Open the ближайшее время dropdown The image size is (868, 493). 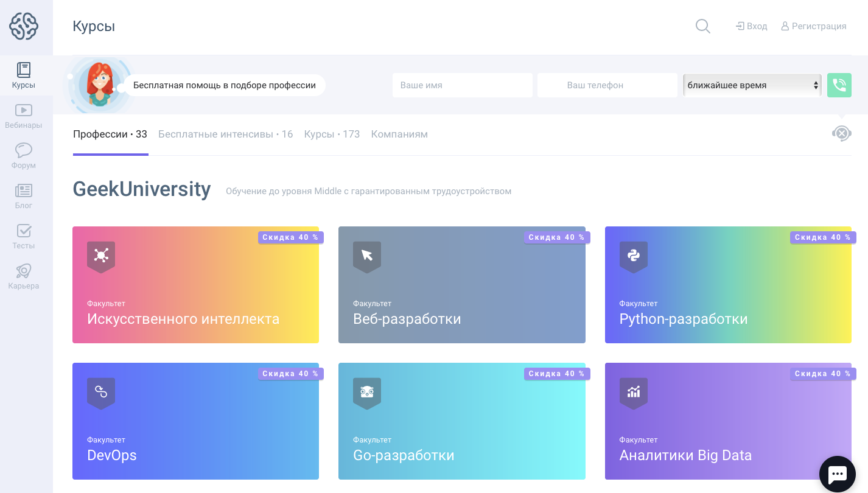(752, 85)
